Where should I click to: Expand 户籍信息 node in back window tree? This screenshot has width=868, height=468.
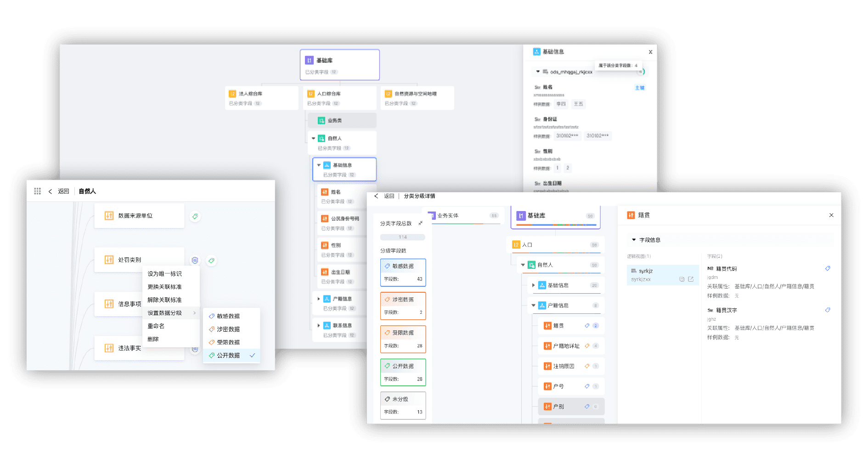319,299
